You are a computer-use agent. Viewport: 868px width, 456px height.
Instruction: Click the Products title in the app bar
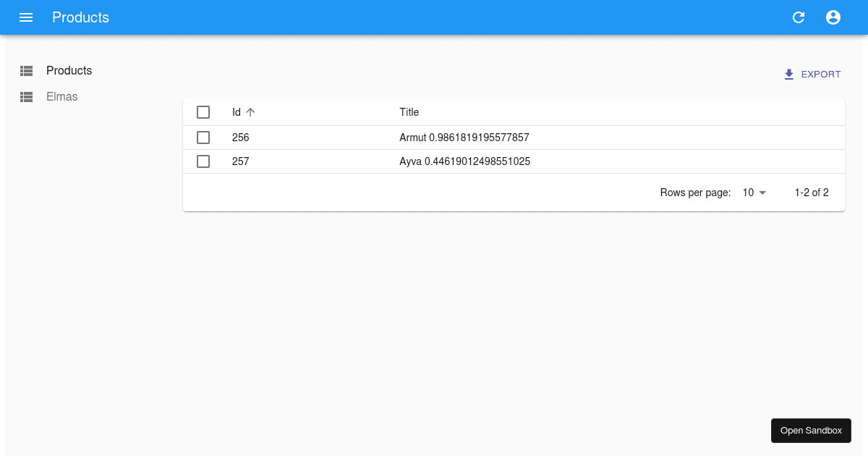(x=80, y=17)
